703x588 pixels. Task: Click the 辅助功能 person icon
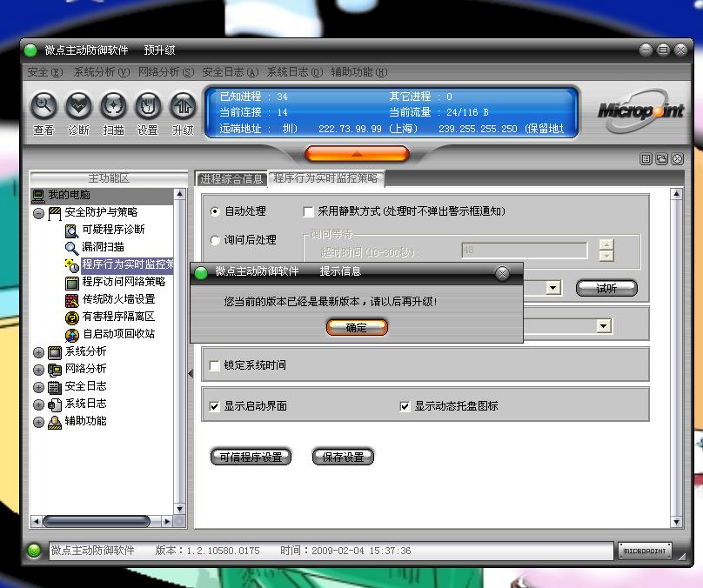click(x=55, y=422)
